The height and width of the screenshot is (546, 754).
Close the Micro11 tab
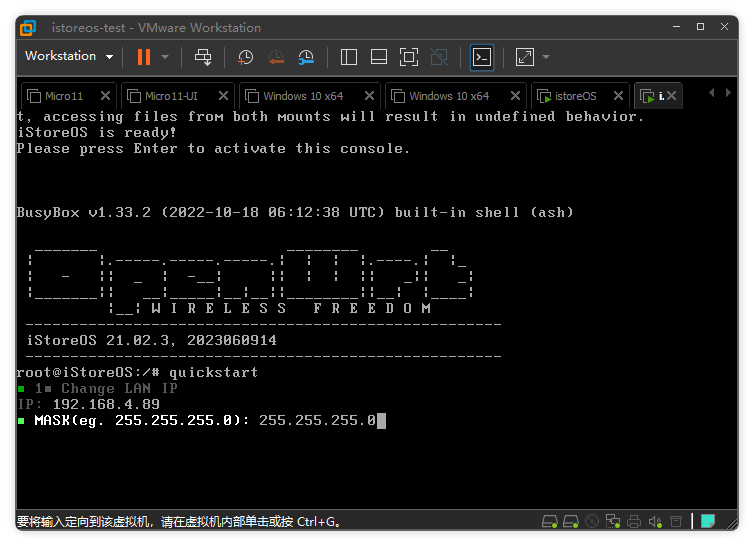(105, 96)
